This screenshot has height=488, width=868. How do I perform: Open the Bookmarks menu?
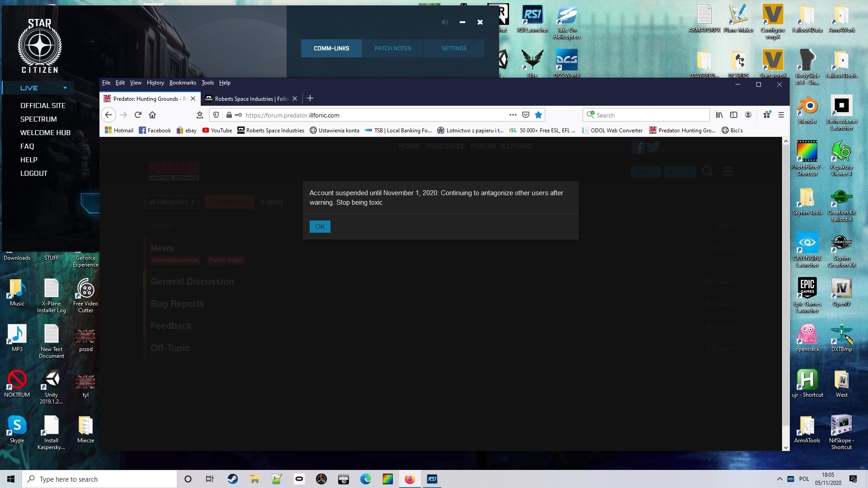point(183,83)
